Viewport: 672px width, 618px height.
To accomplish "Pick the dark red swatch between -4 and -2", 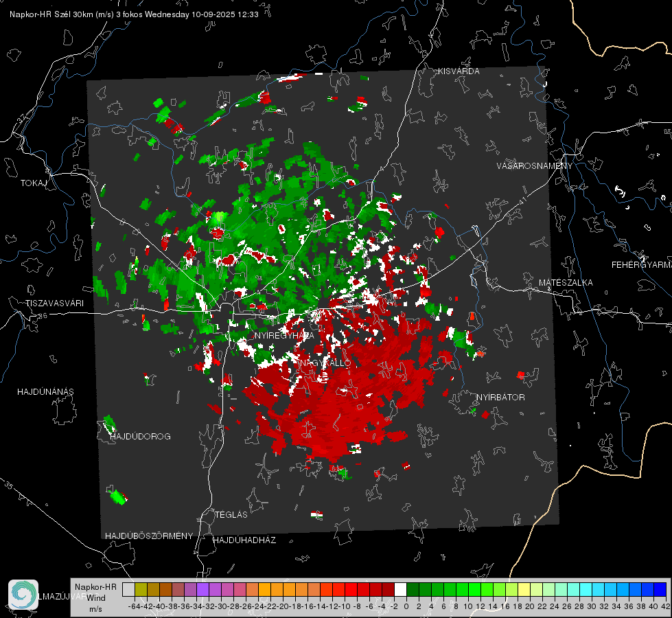I will point(388,589).
